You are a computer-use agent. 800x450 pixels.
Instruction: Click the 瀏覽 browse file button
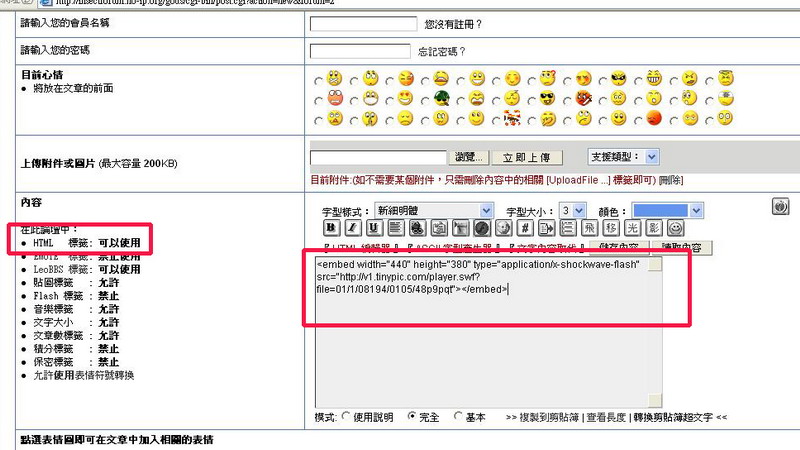(470, 158)
